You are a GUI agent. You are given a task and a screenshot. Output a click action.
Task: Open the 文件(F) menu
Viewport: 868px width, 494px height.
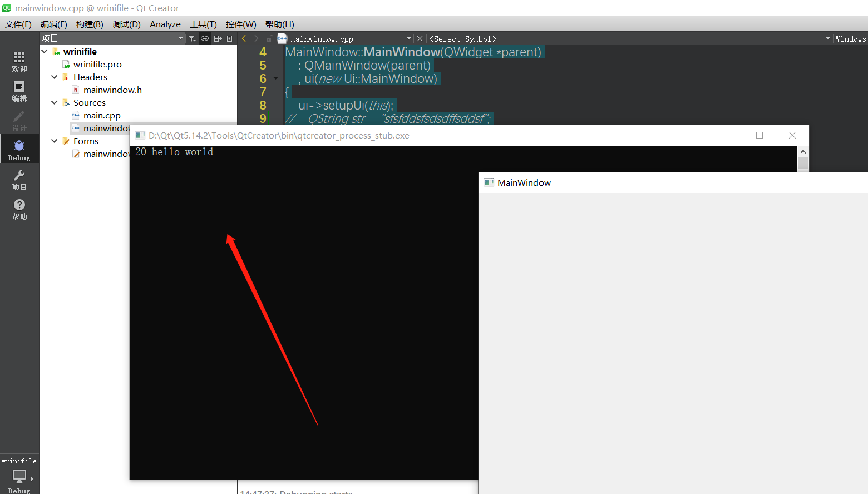18,24
